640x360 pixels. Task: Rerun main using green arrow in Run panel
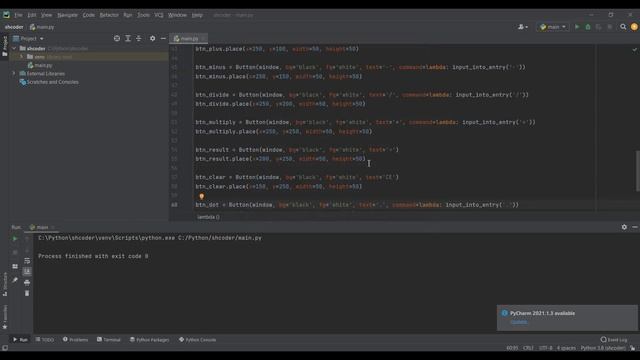tap(15, 239)
